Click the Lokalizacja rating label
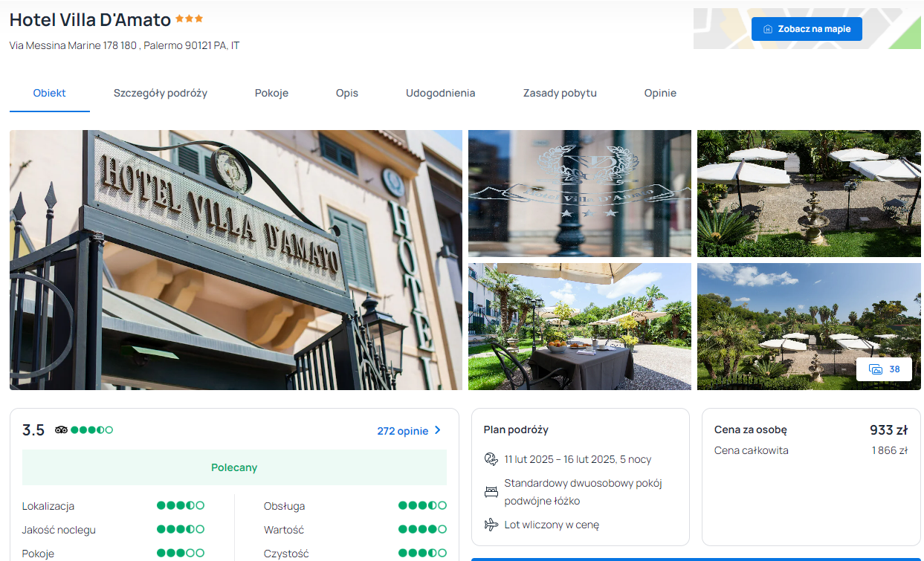The width and height of the screenshot is (924, 561). 48,506
